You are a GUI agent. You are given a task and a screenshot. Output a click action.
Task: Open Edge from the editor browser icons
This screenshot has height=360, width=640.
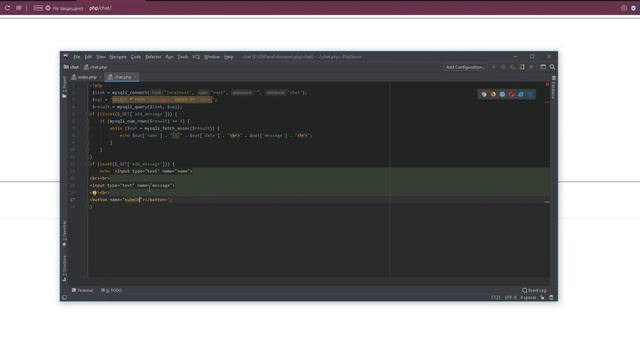click(x=531, y=94)
